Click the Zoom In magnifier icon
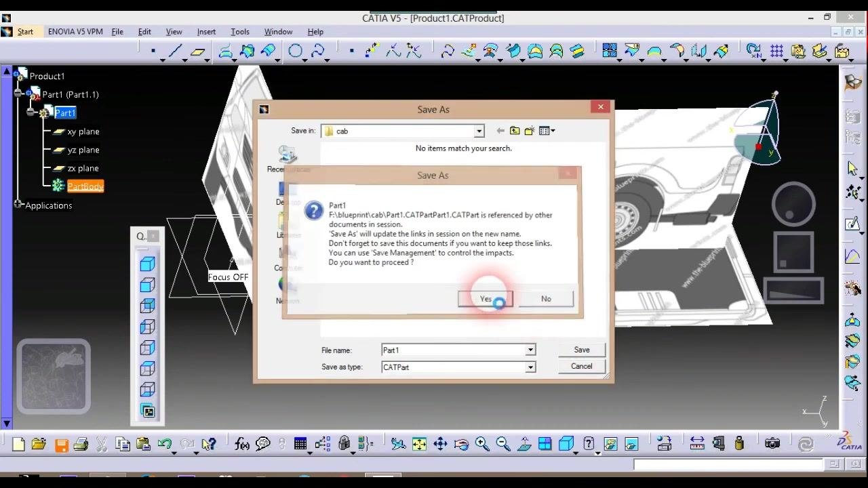This screenshot has height=488, width=868. coord(482,445)
